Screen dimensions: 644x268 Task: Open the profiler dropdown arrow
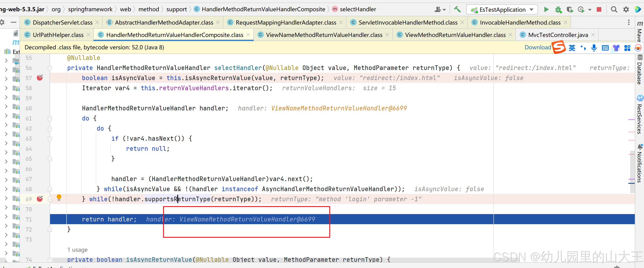[590, 9]
